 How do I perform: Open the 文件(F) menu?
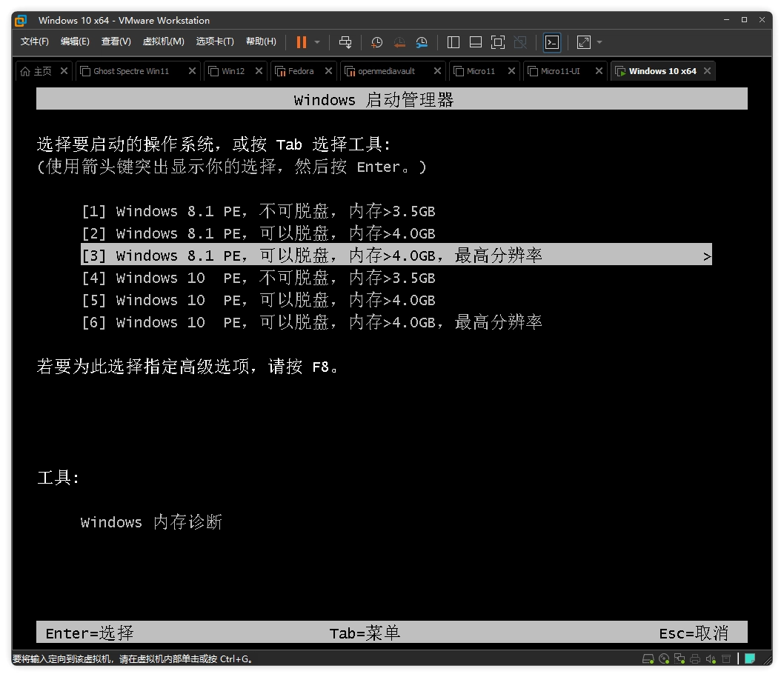click(x=35, y=41)
